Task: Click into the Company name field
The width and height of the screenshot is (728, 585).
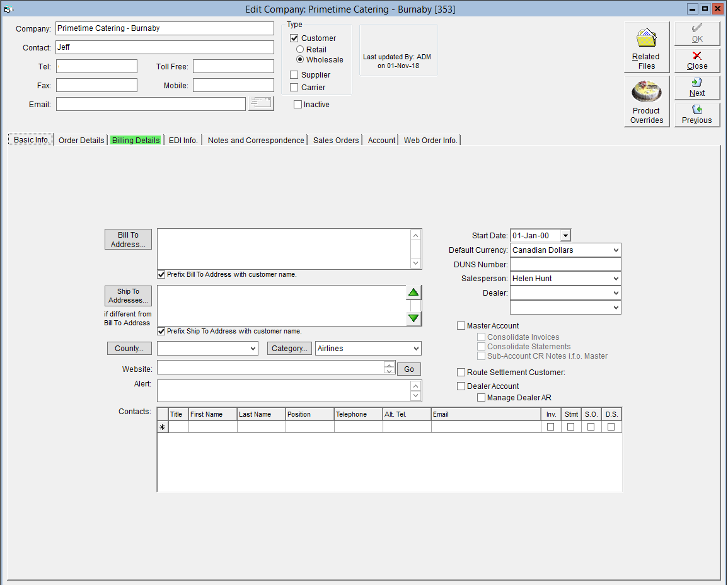Action: click(x=165, y=28)
